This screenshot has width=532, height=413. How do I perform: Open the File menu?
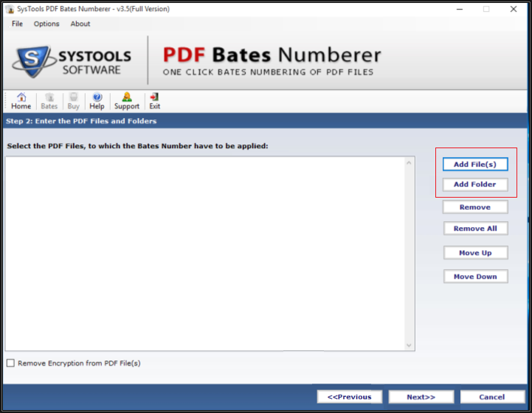pos(17,24)
